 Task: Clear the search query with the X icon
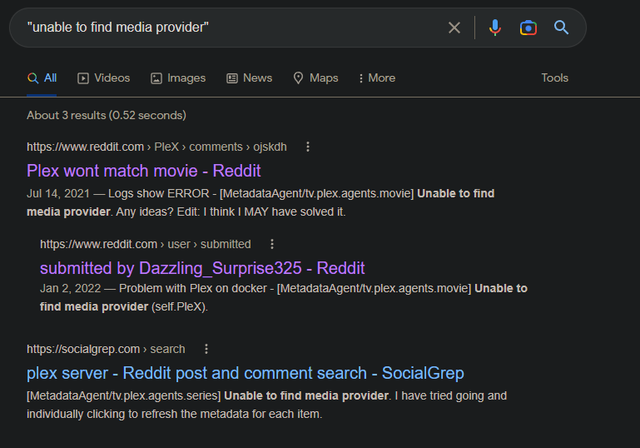tap(454, 28)
